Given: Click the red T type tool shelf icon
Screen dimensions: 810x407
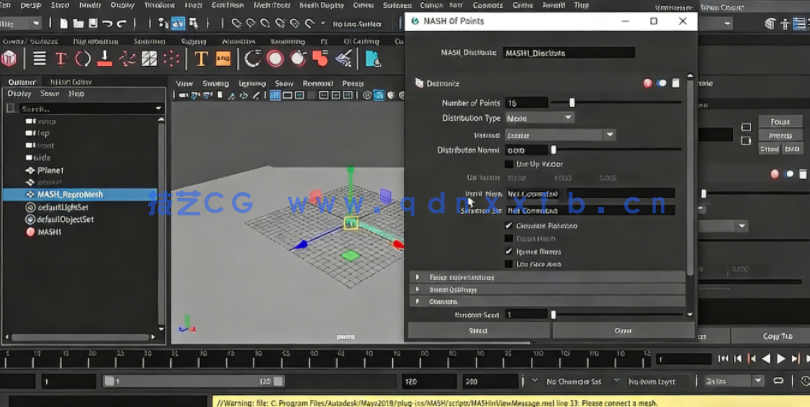Looking at the screenshot, I should tap(60, 58).
